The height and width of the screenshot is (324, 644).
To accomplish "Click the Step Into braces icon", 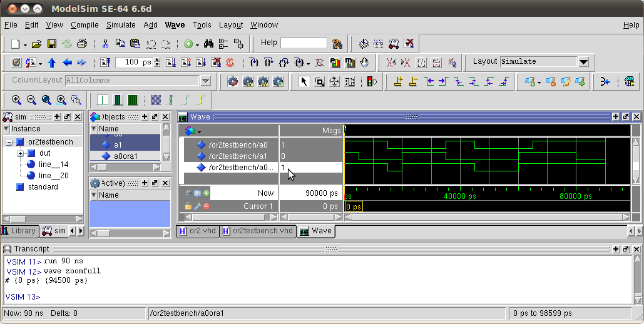I will [254, 63].
